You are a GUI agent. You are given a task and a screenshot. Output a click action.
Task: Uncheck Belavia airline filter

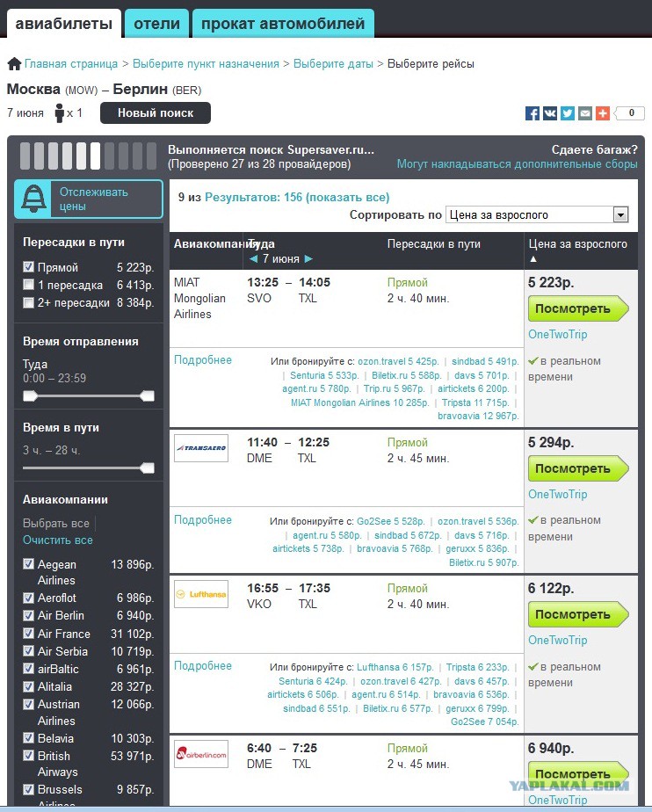click(29, 737)
